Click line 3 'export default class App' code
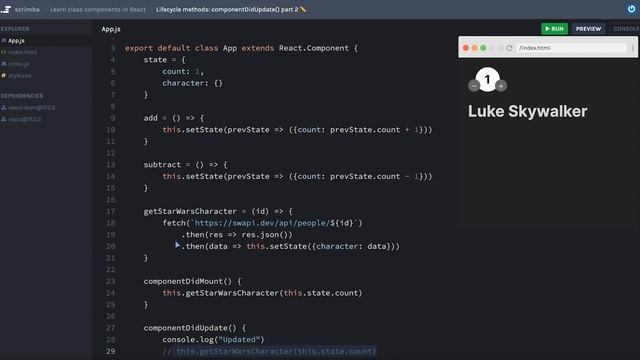This screenshot has width=640, height=360. click(241, 48)
